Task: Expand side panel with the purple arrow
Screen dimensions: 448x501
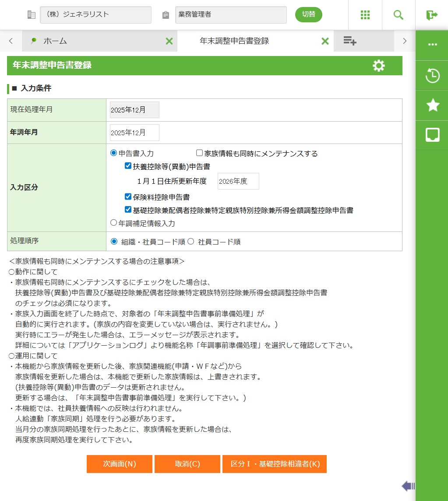Action: 408,486
